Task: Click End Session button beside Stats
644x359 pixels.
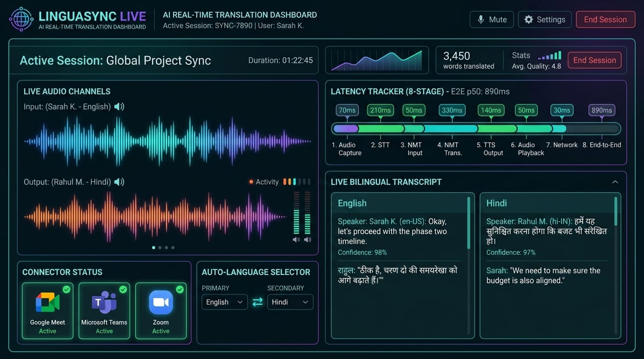Action: click(594, 60)
